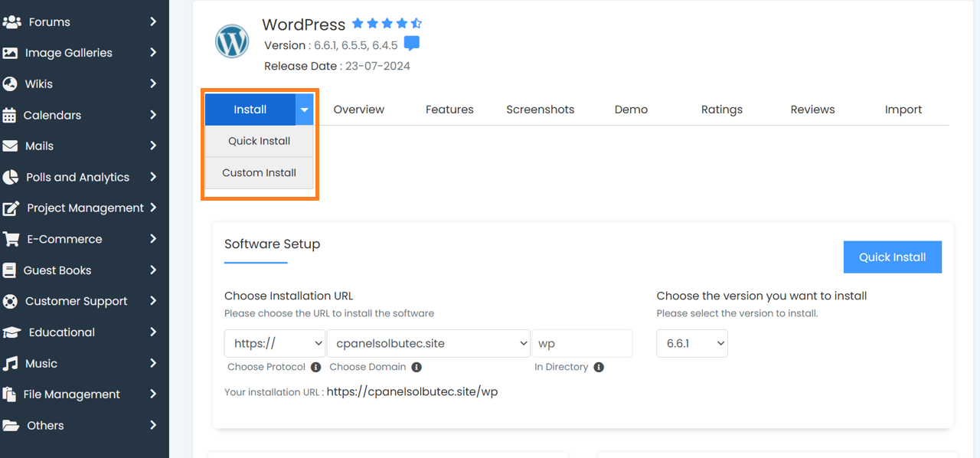
Task: Click the star rating next to WordPress
Action: click(387, 24)
